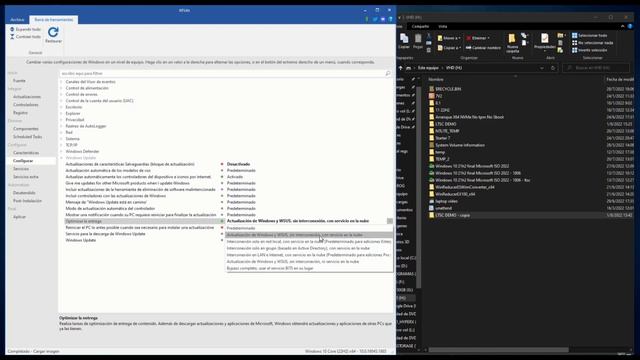640x360 pixels.
Task: Choose Interconexión solo en red local option
Action: pos(309,242)
